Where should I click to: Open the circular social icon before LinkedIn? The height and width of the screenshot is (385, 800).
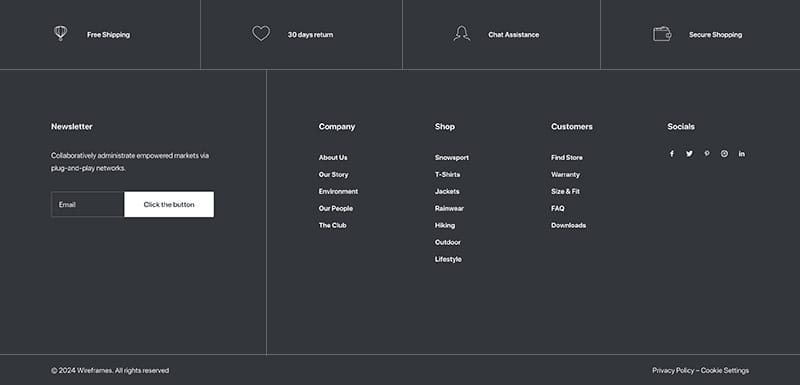pos(724,153)
